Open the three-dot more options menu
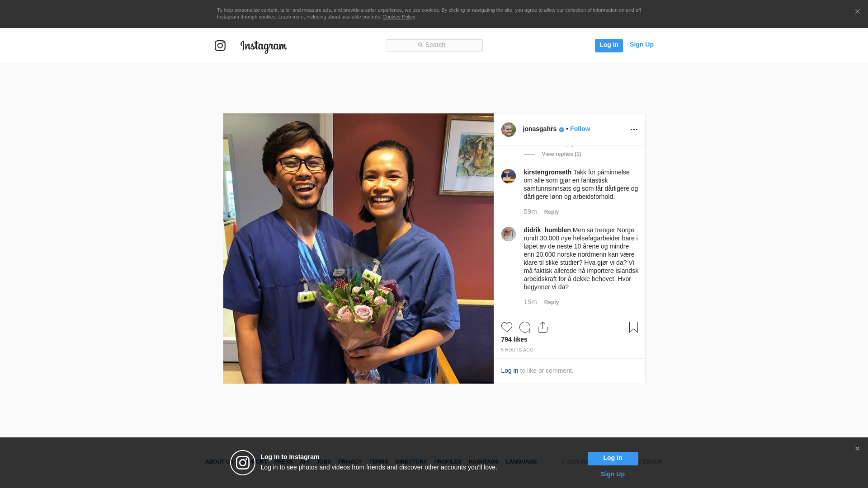This screenshot has width=868, height=488. [x=634, y=130]
